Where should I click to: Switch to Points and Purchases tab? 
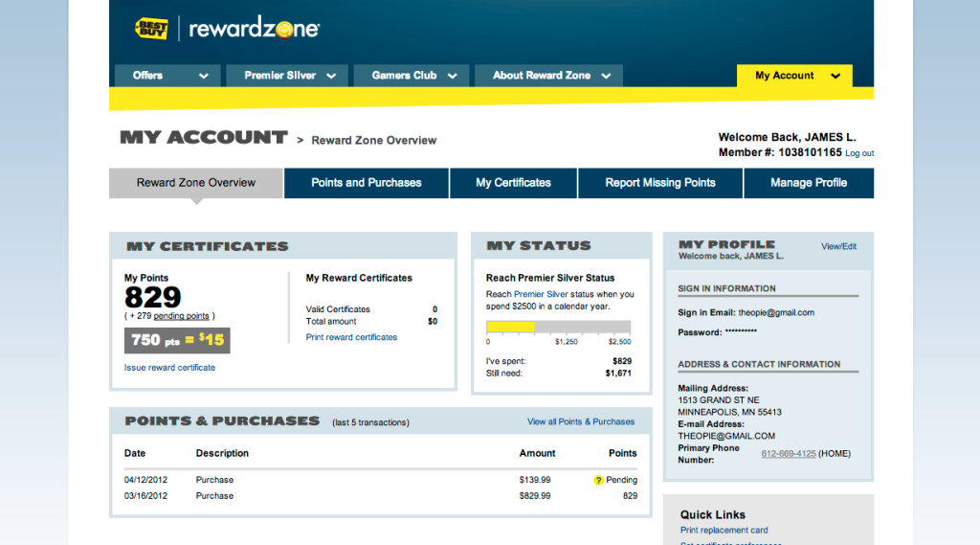pyautogui.click(x=367, y=183)
